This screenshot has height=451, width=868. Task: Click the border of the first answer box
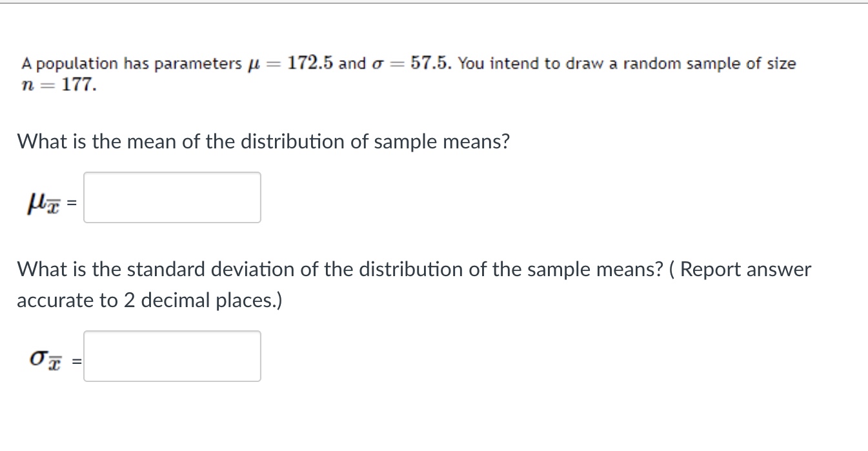coord(171,172)
